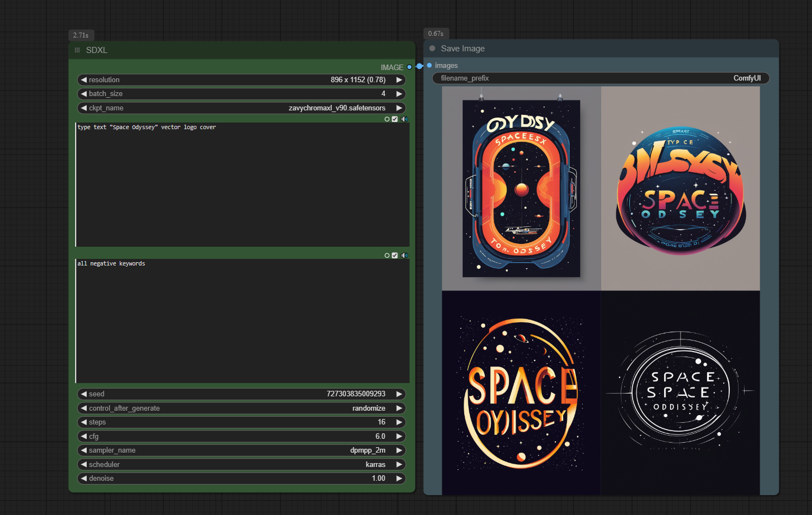Open the orange SPACE ODYSSEY thumbnail on dark background
This screenshot has height=515, width=812.
pos(521,393)
